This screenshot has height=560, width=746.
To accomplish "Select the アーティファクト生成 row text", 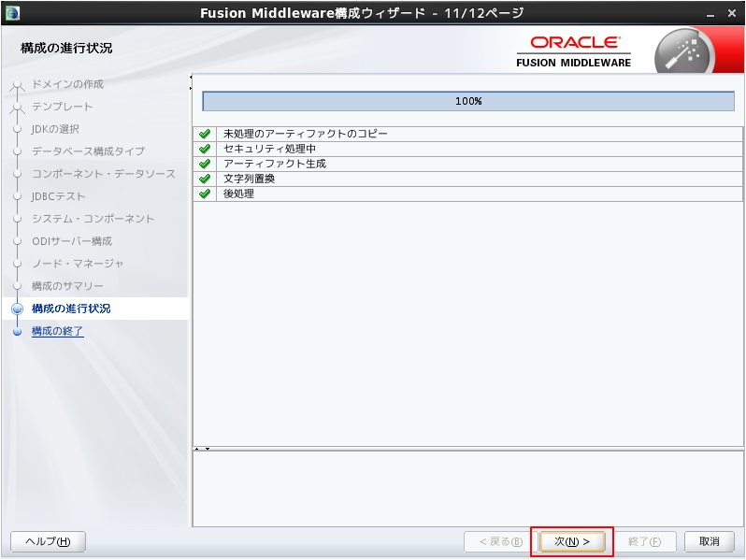I will point(275,164).
